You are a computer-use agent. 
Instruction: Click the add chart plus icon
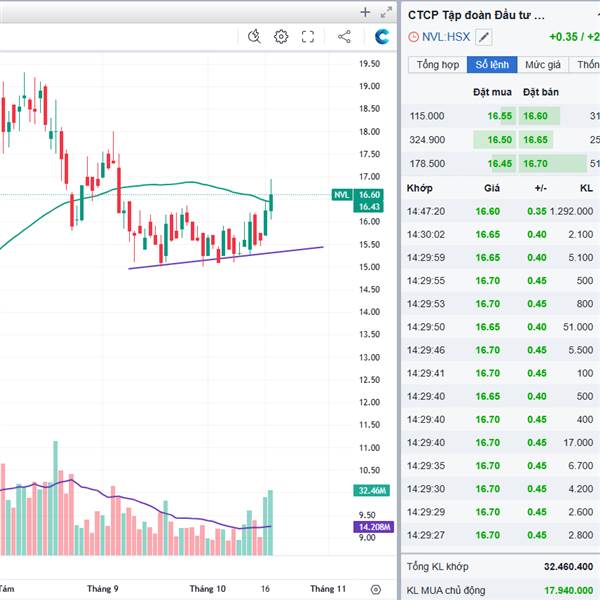(366, 12)
